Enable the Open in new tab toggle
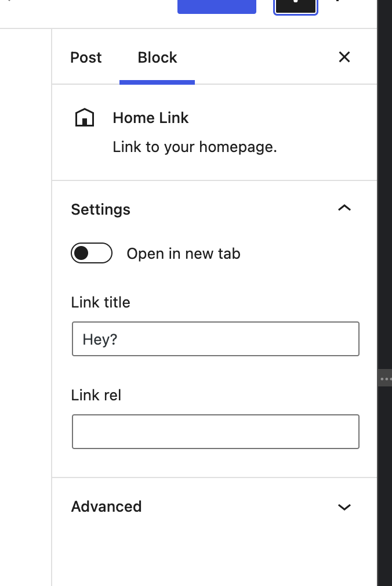The image size is (392, 586). point(91,253)
